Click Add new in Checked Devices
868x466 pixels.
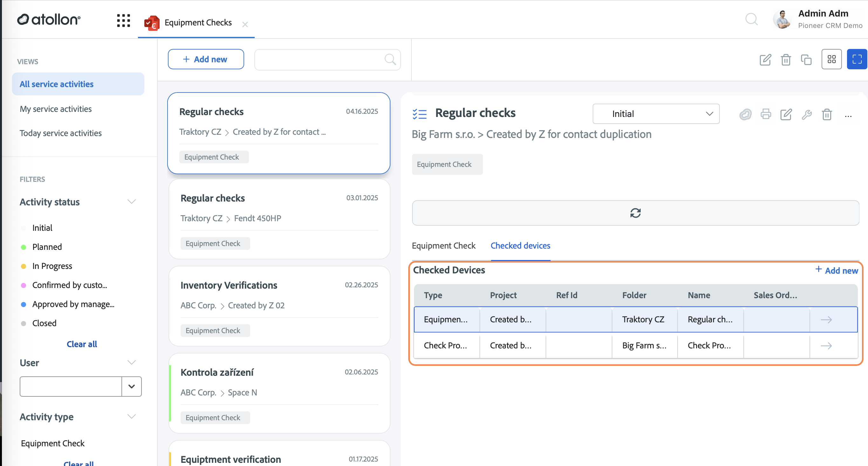[x=836, y=270]
